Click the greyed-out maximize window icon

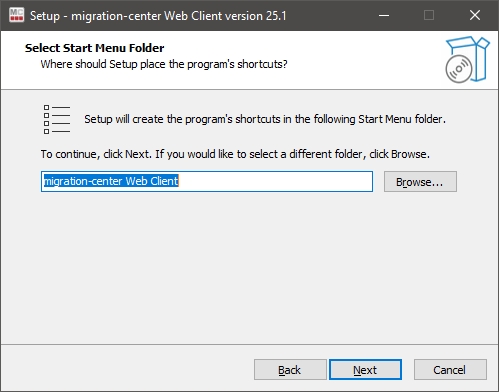429,15
